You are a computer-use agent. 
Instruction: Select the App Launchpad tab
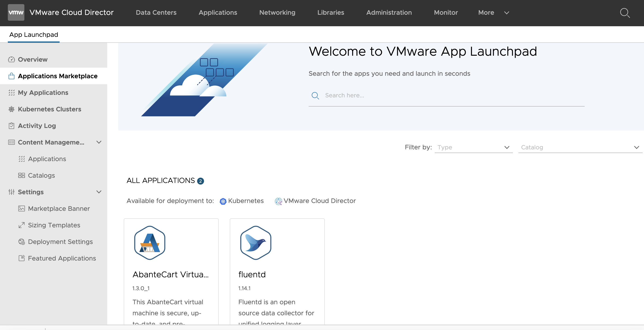click(34, 35)
